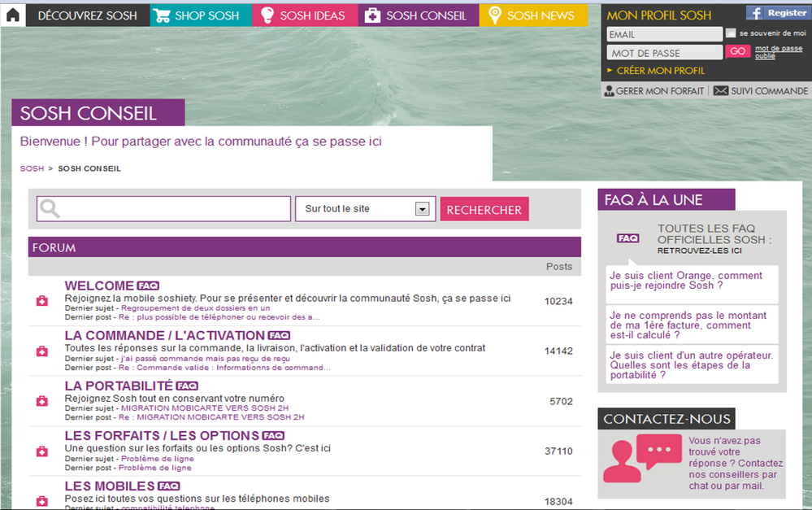Click the FAQ speech bubble icon
Viewport: 812px width, 510px height.
pos(628,238)
